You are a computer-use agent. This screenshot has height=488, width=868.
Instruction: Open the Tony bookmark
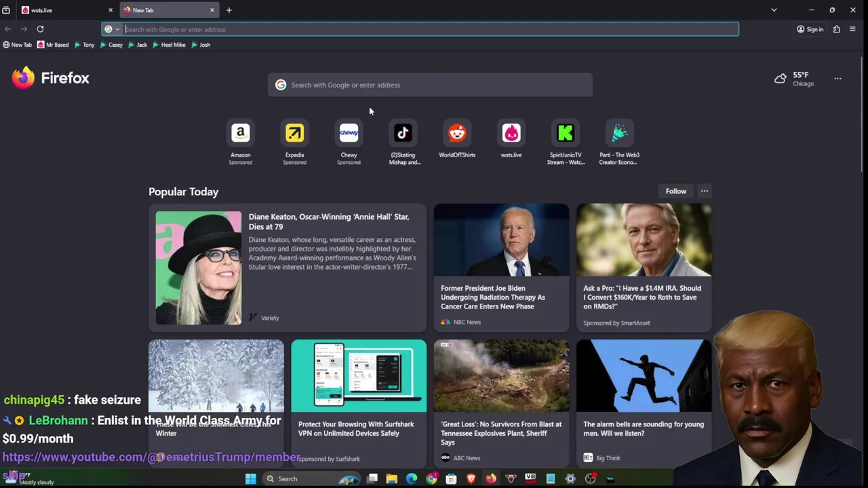pyautogui.click(x=84, y=45)
